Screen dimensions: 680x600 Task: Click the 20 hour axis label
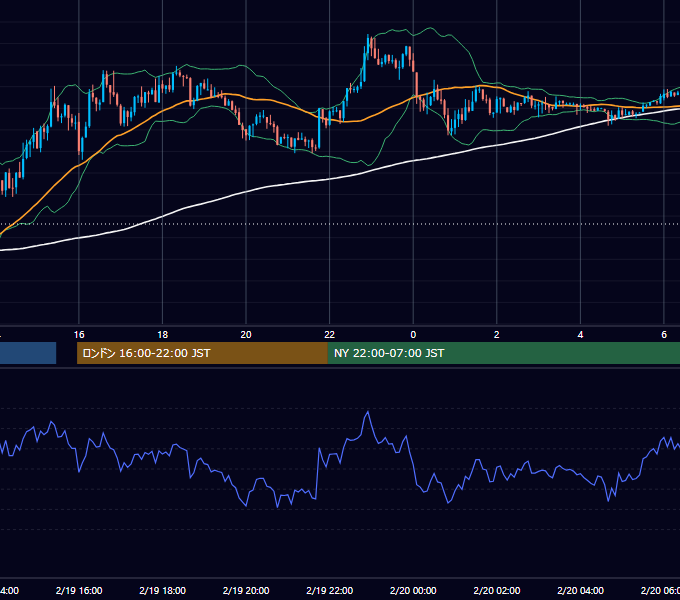tap(246, 335)
